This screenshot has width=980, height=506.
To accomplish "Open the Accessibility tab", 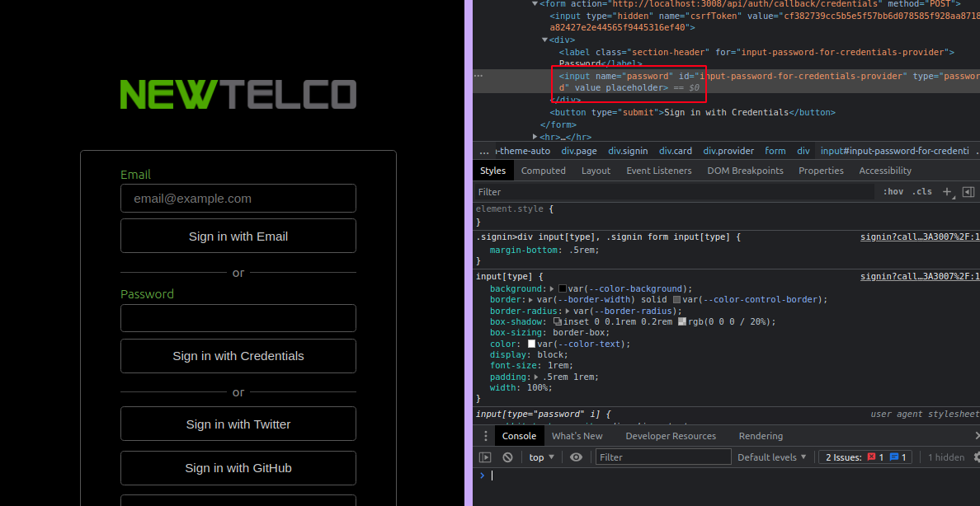I will pyautogui.click(x=885, y=171).
